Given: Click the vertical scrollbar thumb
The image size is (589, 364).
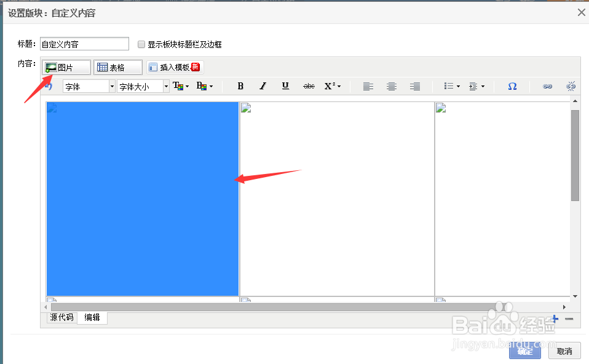Looking at the screenshot, I should [575, 156].
